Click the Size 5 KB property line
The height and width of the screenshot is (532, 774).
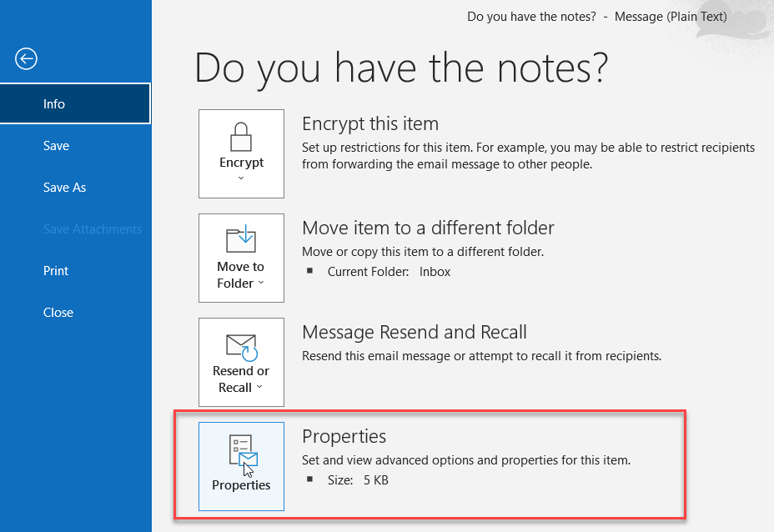[357, 480]
